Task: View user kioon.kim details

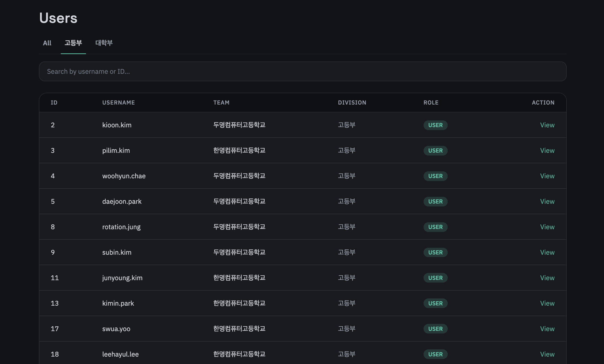Action: pos(547,125)
